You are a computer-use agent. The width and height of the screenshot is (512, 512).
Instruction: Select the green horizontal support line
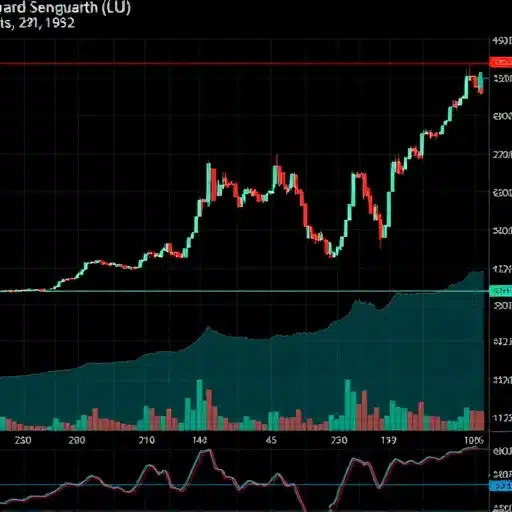245,291
